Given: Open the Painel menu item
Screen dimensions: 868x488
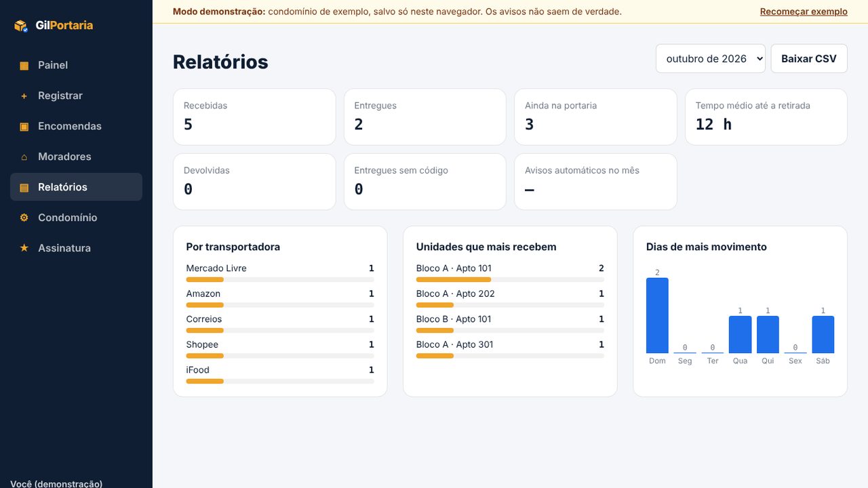Looking at the screenshot, I should (76, 65).
